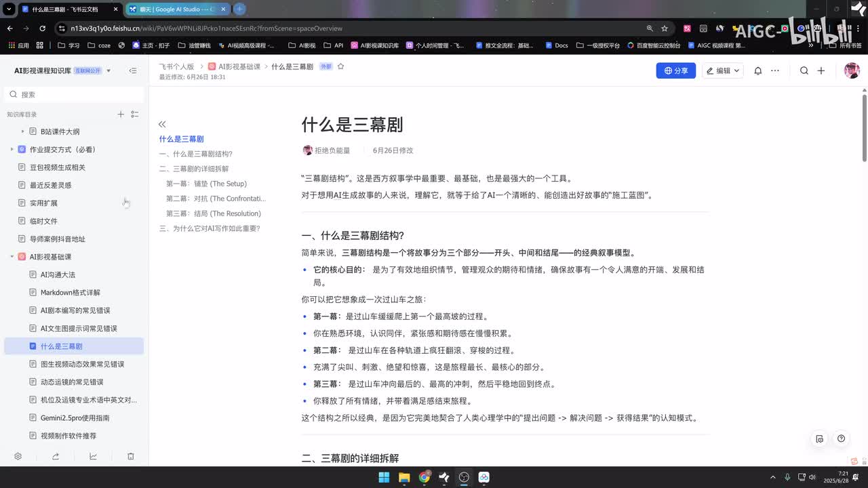Open the help question mark button

tap(841, 439)
